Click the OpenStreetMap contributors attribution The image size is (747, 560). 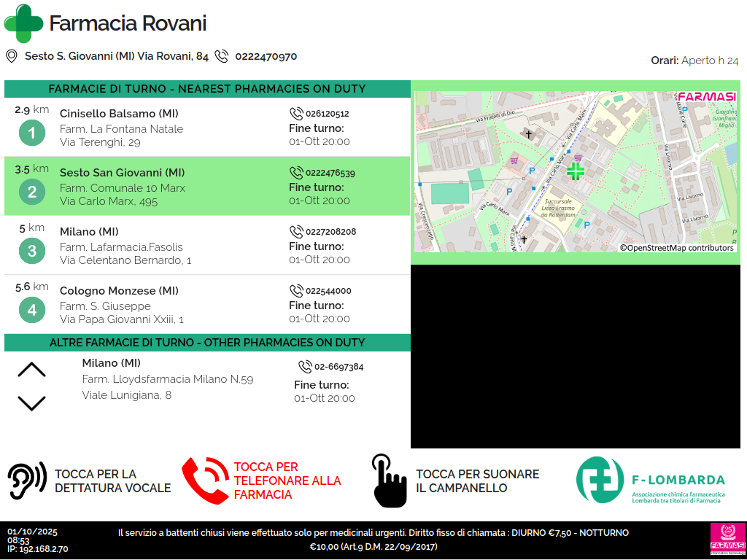677,248
